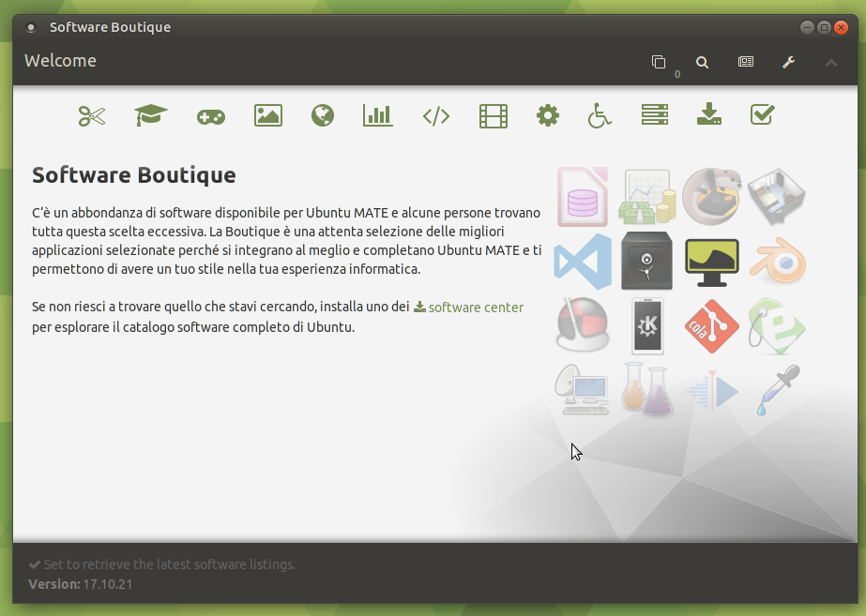Screen dimensions: 866x616
Task: Open the Universal Access wheelchair category
Action: tap(600, 115)
